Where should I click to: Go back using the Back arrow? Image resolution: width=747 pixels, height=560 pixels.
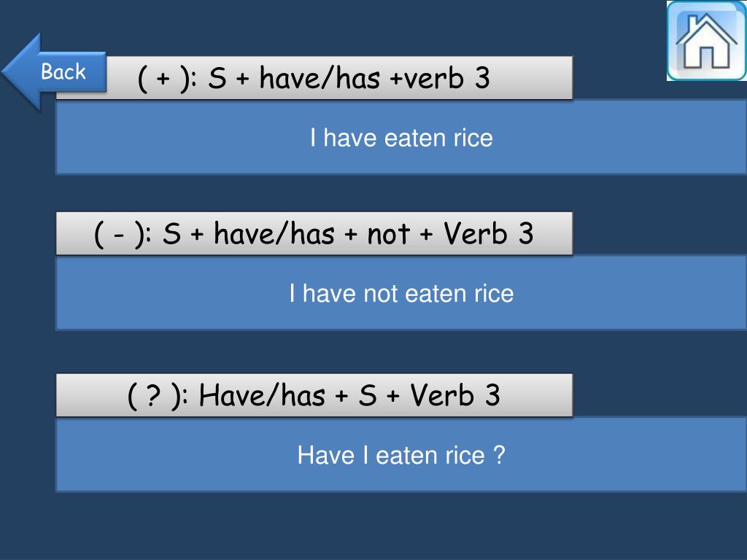tap(54, 72)
